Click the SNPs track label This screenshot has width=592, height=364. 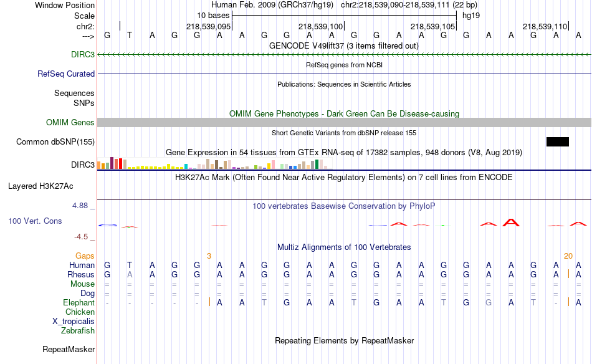tap(84, 103)
